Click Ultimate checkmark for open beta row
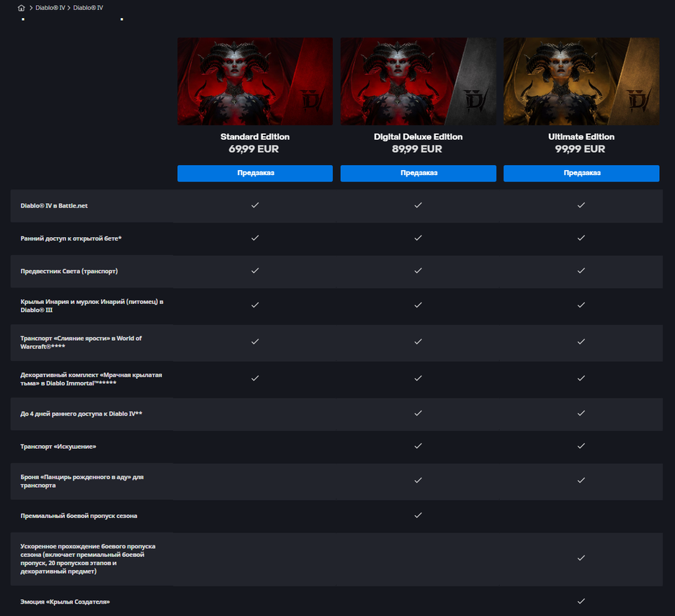Viewport: 675px width, 616px height. (581, 238)
